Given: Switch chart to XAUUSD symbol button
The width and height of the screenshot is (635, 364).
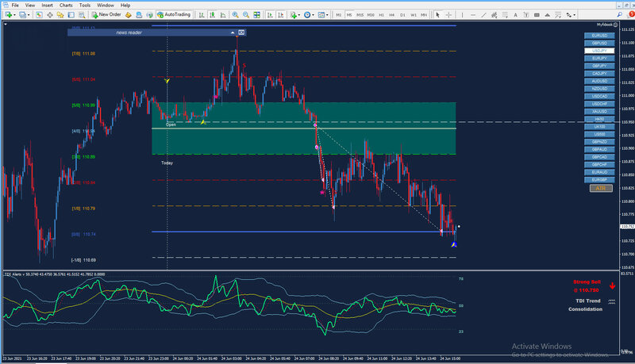Looking at the screenshot, I should [599, 111].
